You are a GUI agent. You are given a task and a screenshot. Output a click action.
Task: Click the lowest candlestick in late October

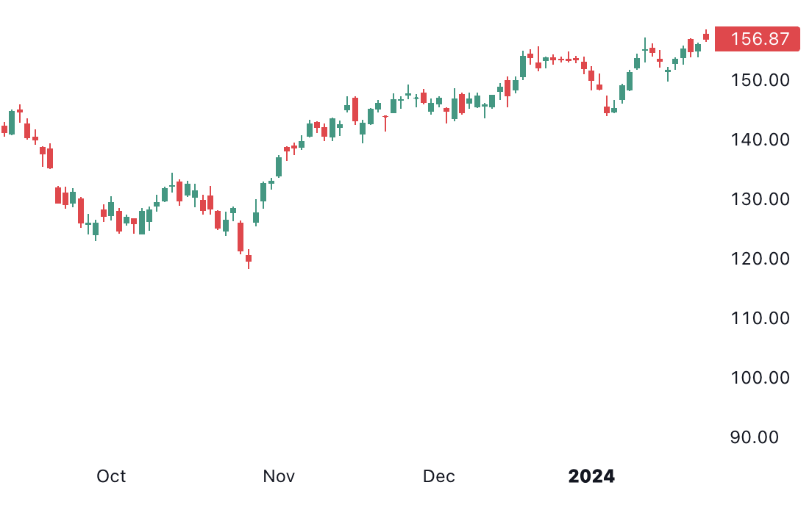(249, 258)
